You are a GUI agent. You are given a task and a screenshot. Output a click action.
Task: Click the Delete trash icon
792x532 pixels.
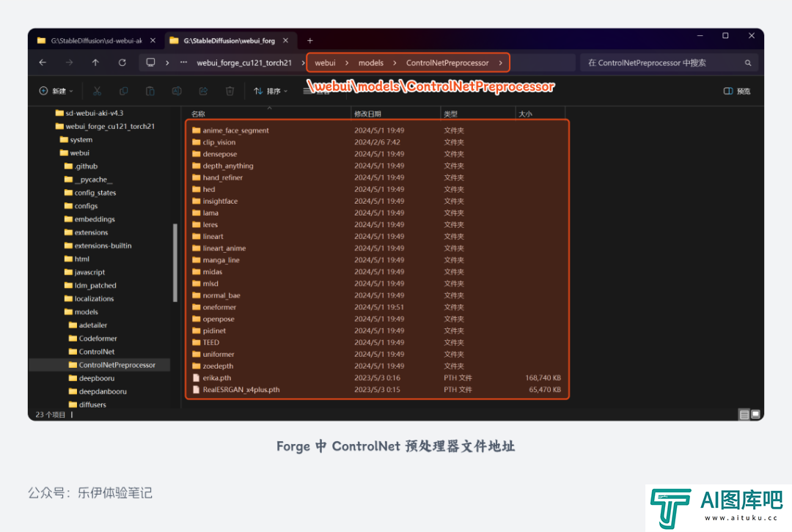pos(230,91)
